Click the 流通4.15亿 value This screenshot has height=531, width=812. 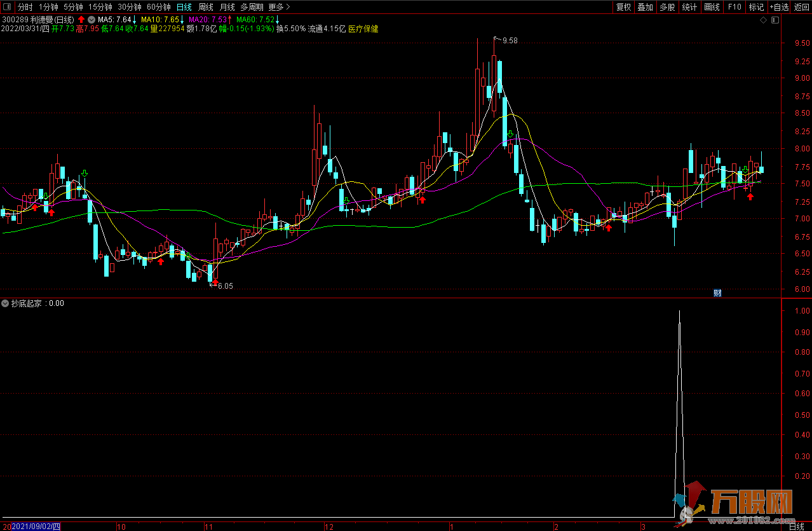(x=327, y=29)
